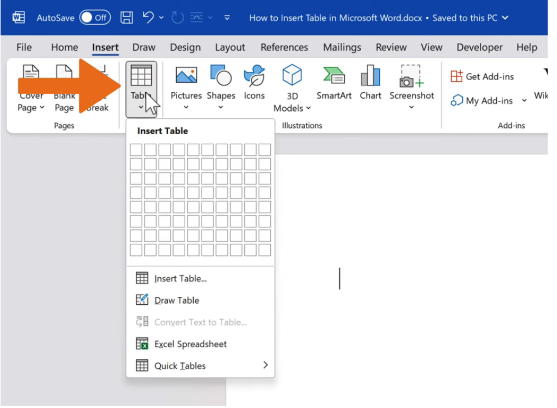Open the Draw tab
Viewport: 557px width, 408px height.
click(x=144, y=47)
